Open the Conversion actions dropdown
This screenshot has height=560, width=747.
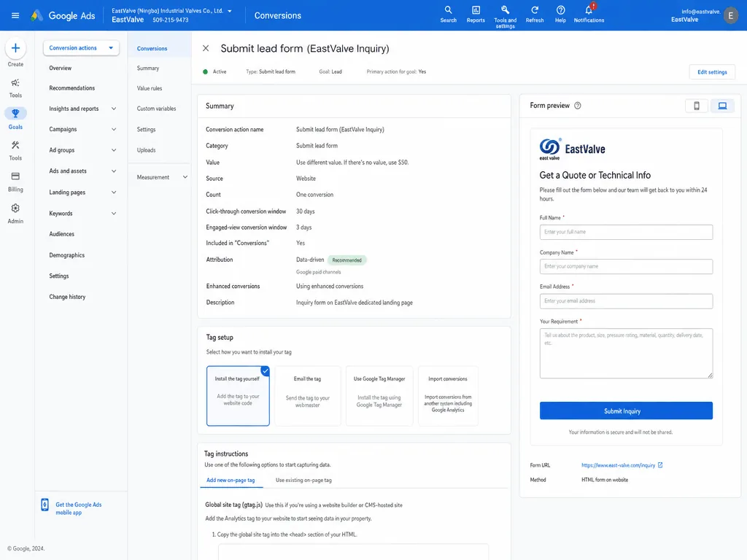click(x=81, y=48)
